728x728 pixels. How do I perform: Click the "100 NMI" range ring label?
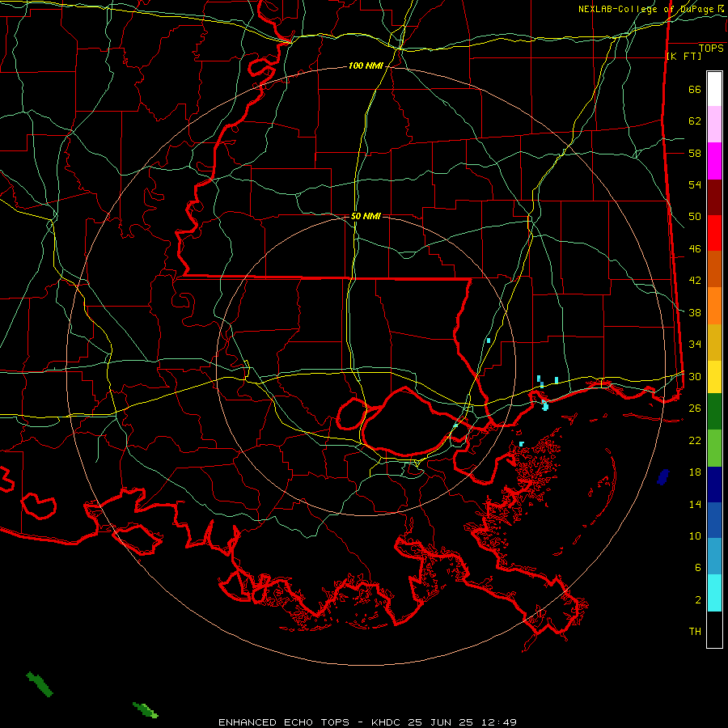[366, 66]
